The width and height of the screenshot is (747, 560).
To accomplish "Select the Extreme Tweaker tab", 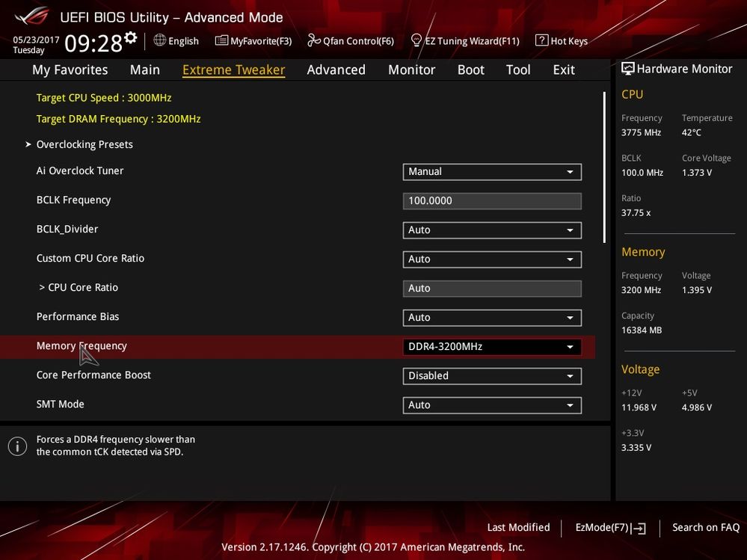I will coord(234,70).
